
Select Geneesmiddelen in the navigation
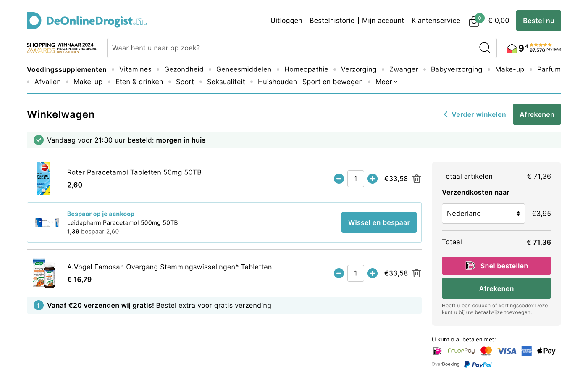point(244,69)
